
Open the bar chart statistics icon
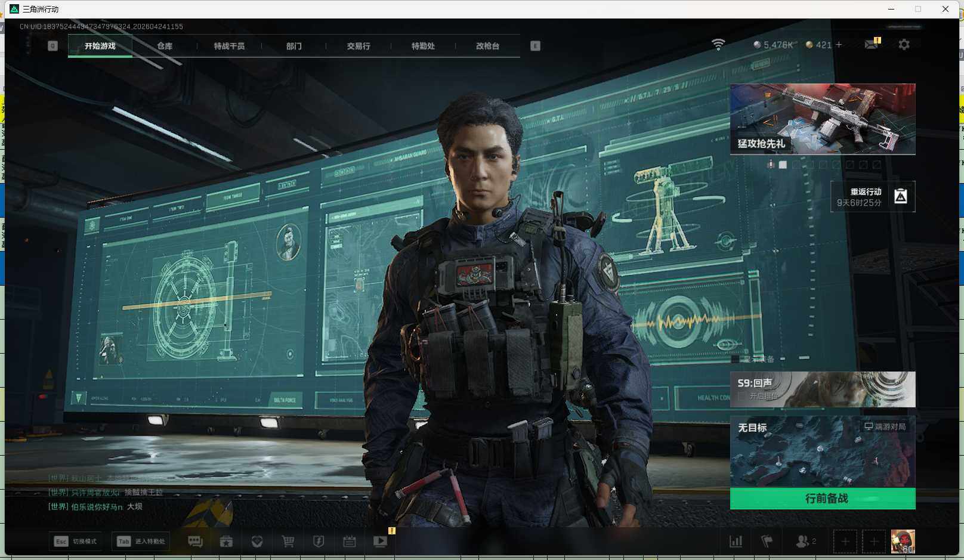[x=736, y=542]
